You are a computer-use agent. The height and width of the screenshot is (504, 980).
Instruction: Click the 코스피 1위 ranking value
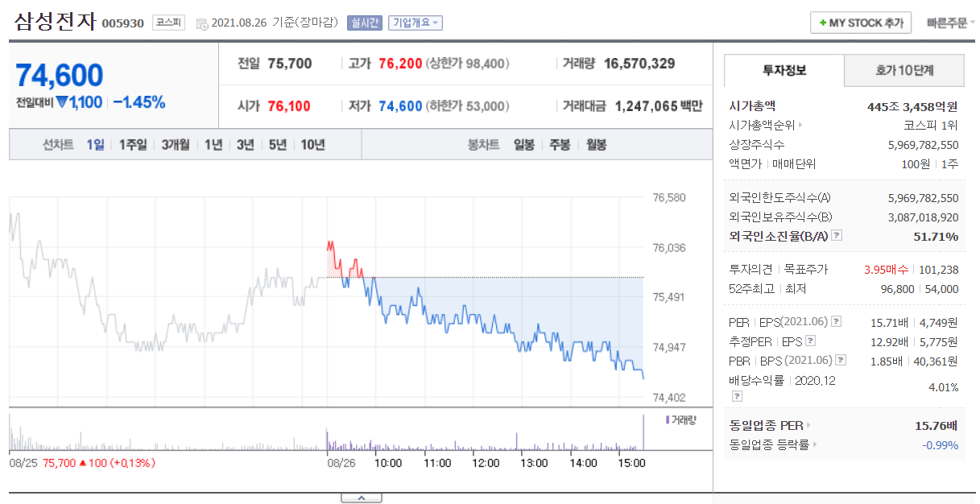point(931,126)
